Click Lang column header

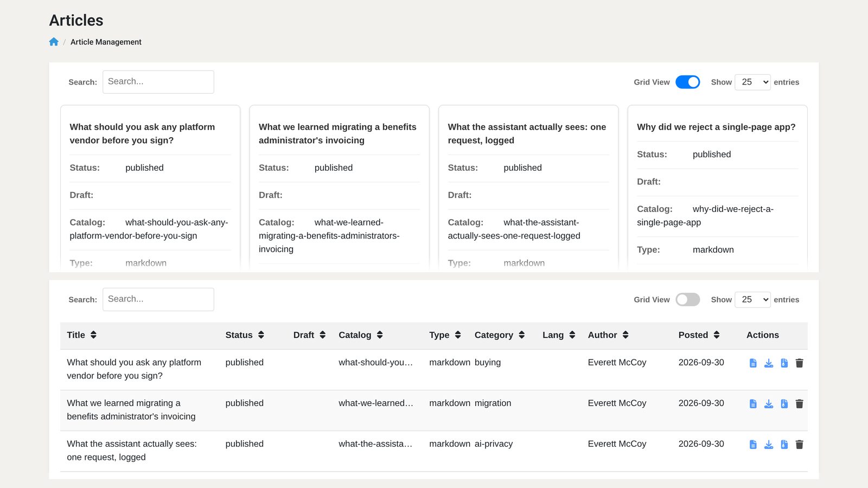[x=559, y=335]
